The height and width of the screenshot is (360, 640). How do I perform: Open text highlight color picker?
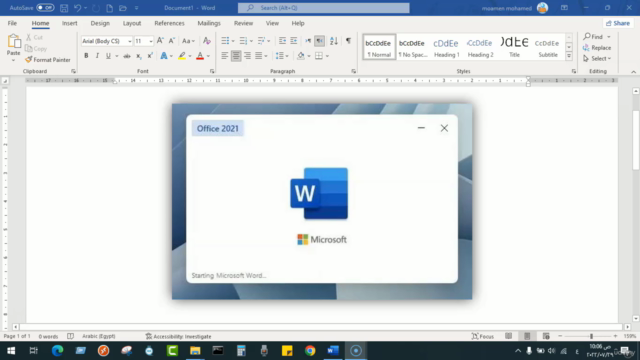tap(190, 56)
